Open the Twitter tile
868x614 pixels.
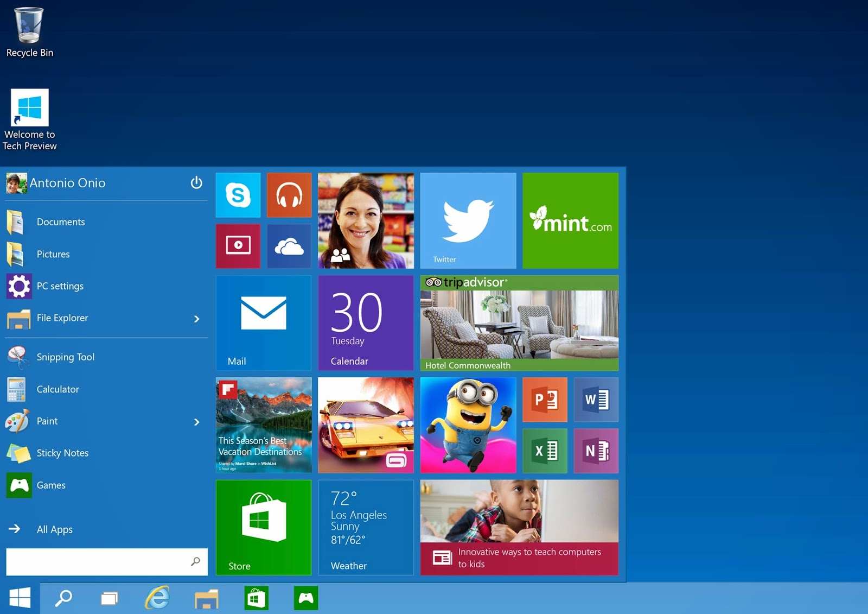(x=468, y=220)
